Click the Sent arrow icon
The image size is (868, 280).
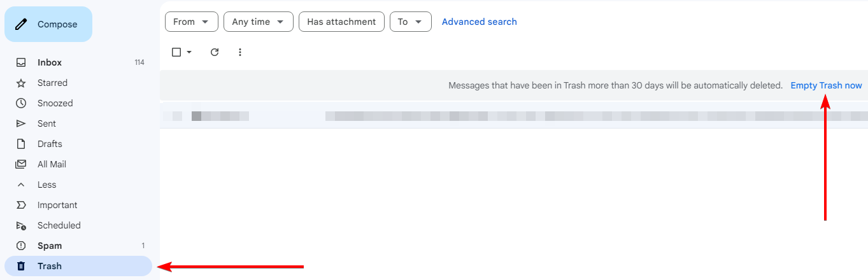[21, 123]
